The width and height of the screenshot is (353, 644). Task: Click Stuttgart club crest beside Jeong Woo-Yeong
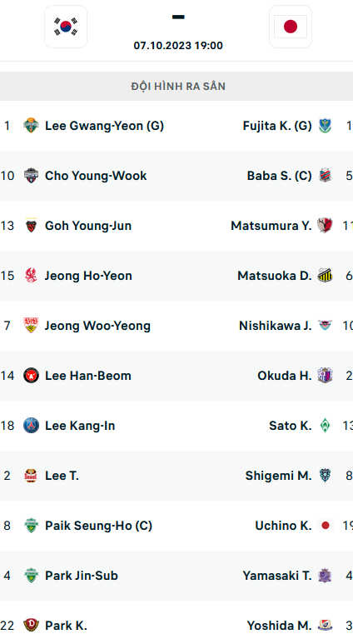pyautogui.click(x=31, y=325)
